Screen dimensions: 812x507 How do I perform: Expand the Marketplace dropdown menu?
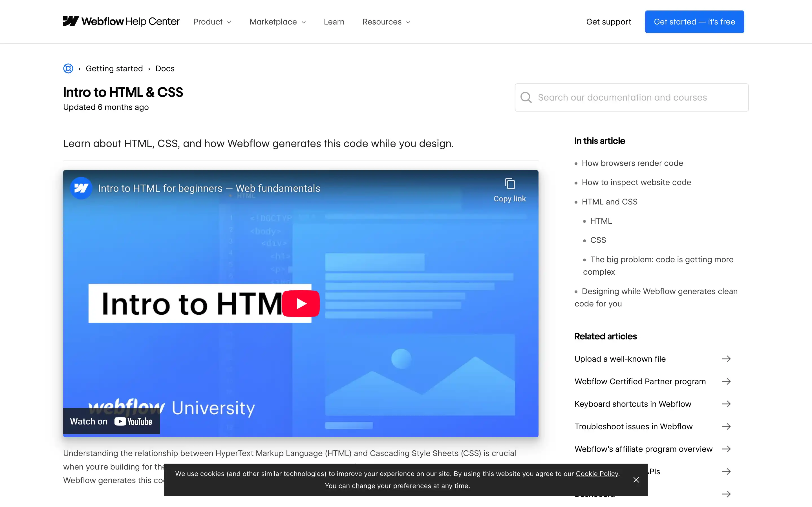pyautogui.click(x=277, y=22)
